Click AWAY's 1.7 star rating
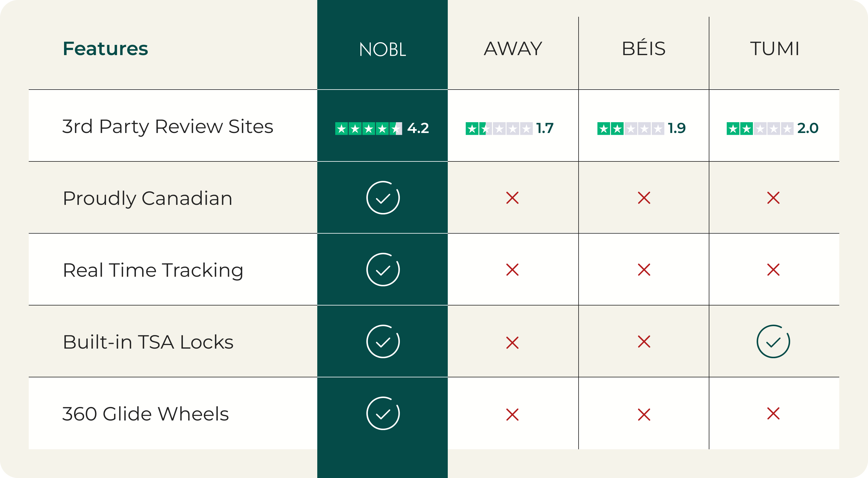Viewport: 868px width, 478px height. (x=509, y=128)
